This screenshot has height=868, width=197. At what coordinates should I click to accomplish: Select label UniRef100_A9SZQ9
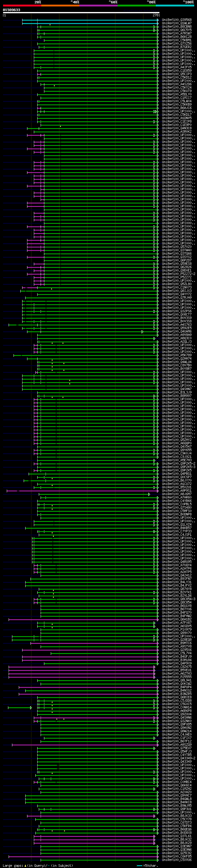point(177,744)
